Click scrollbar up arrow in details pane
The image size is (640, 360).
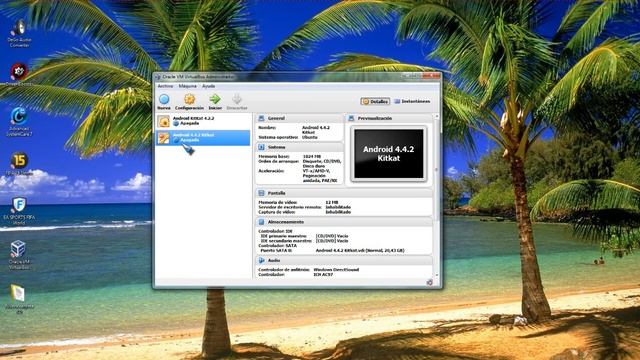tap(437, 116)
